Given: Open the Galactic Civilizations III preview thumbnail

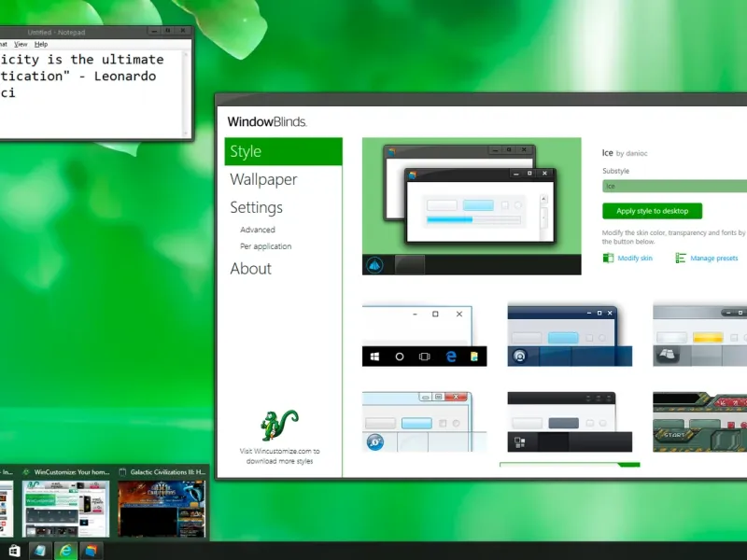Looking at the screenshot, I should coord(162,509).
